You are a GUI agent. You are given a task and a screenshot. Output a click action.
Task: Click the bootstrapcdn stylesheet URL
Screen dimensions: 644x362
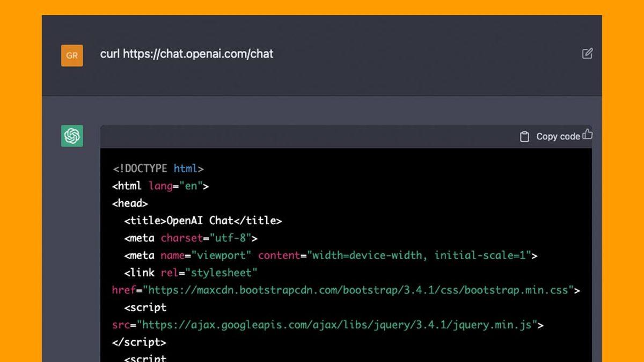point(358,290)
